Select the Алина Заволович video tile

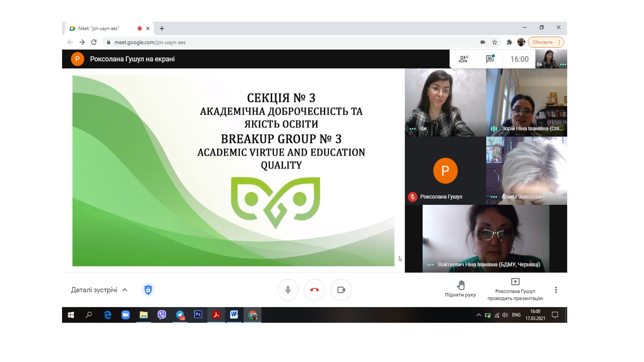[x=527, y=171]
